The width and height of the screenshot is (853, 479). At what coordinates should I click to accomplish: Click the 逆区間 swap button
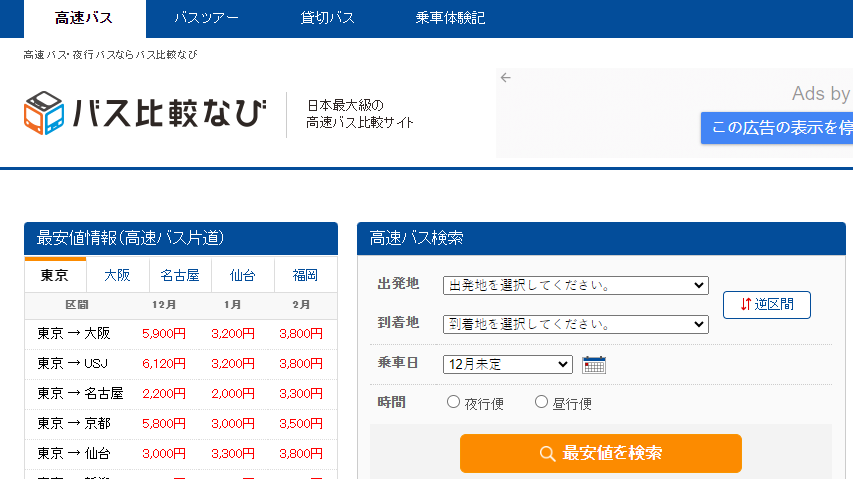(767, 304)
